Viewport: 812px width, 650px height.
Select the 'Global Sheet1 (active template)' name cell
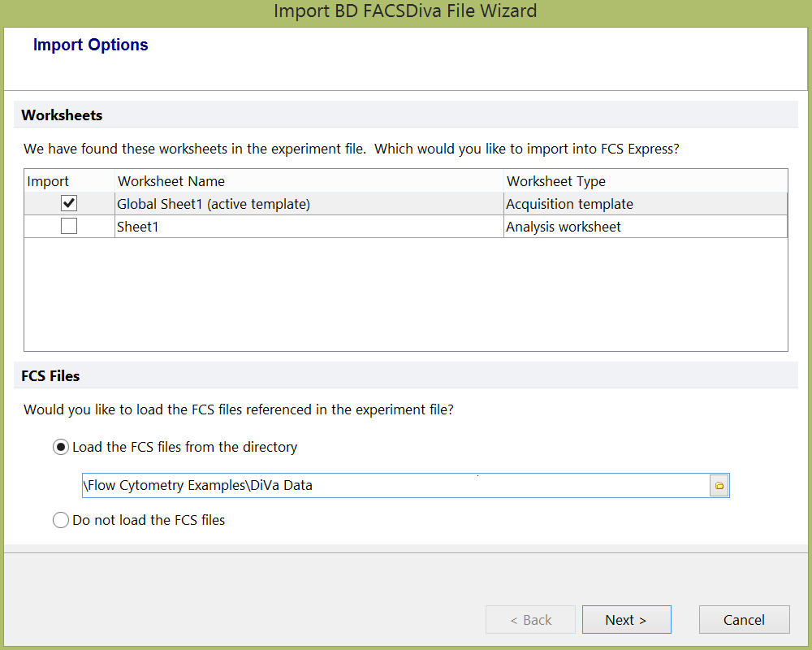coord(214,204)
